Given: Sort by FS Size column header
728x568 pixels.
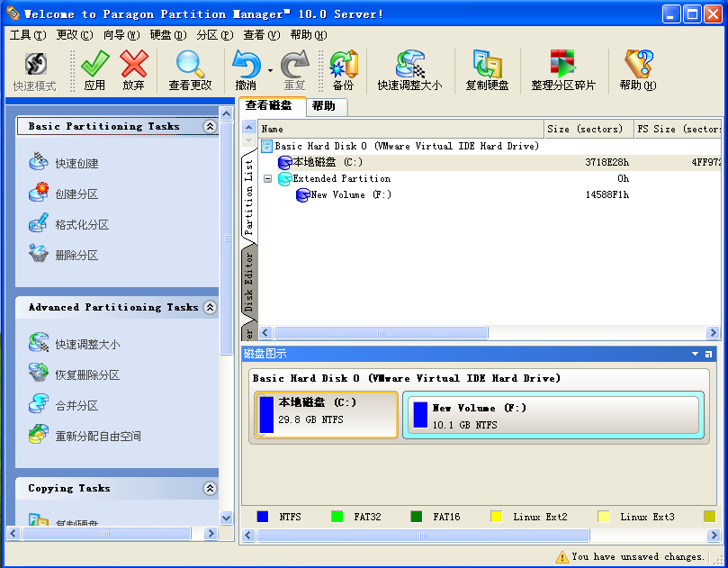Looking at the screenshot, I should pyautogui.click(x=679, y=129).
